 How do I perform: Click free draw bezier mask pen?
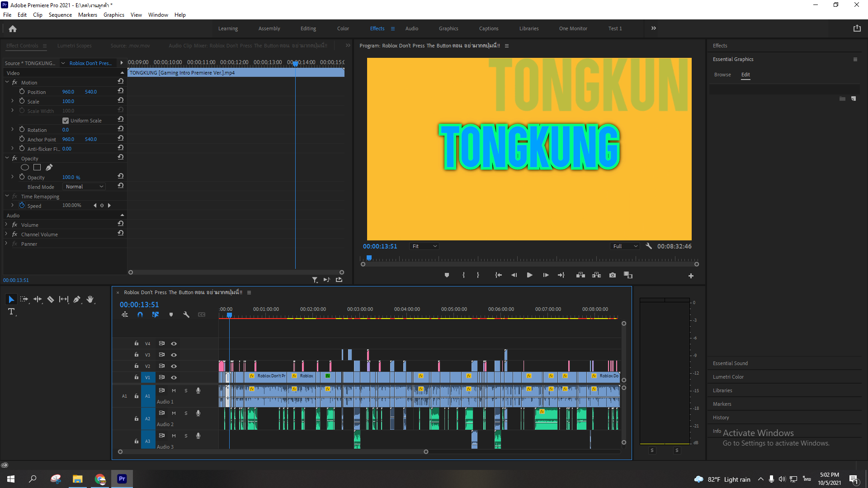(x=49, y=168)
